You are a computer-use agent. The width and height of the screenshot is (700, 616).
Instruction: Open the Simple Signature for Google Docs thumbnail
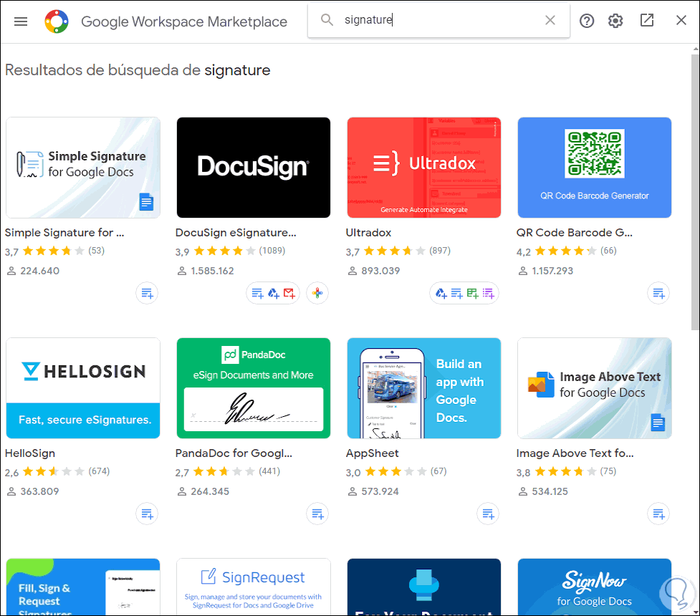click(x=83, y=168)
